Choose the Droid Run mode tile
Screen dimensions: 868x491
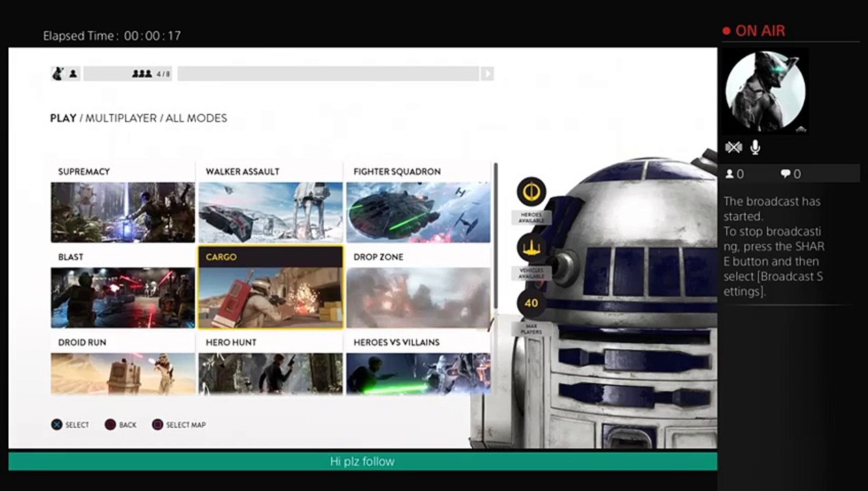pos(123,364)
